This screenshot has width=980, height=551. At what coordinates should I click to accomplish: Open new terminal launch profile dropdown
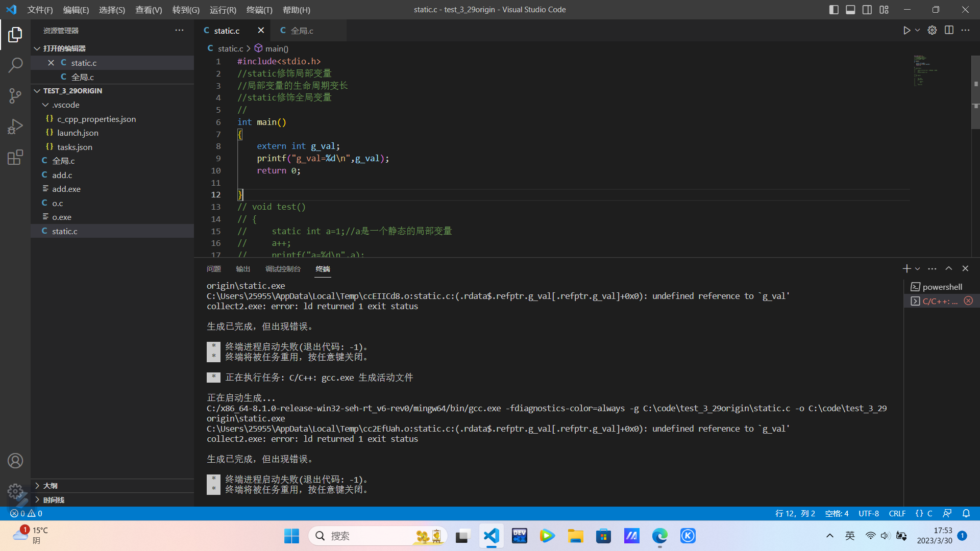(918, 269)
